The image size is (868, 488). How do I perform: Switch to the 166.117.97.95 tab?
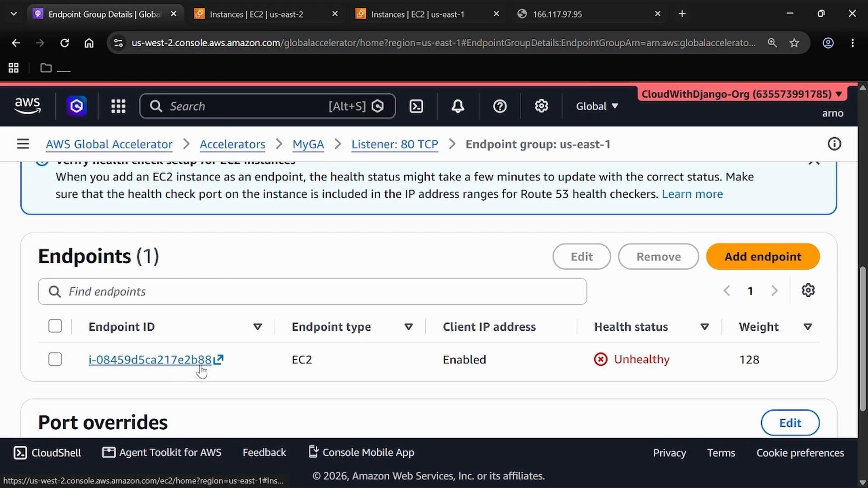click(x=589, y=14)
